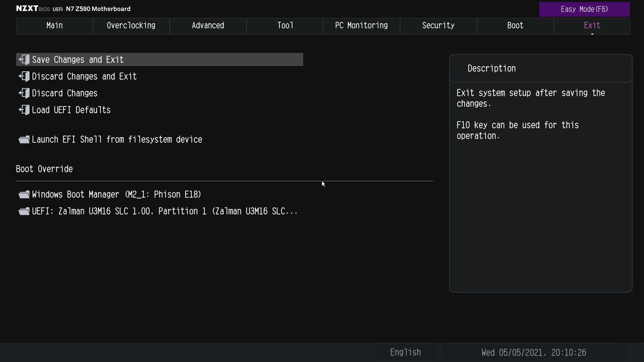Click the folder icon for Windows Boot Manager

[x=24, y=195]
